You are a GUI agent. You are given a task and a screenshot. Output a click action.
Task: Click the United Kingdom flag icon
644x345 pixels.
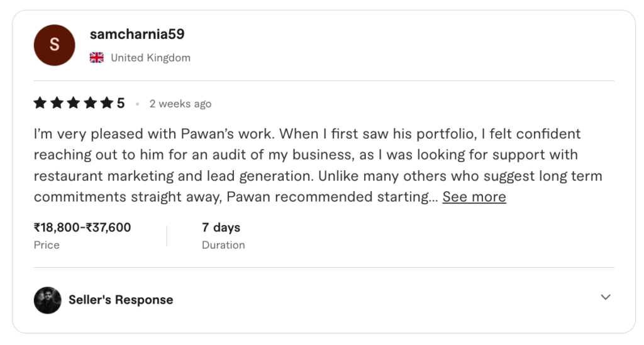pyautogui.click(x=97, y=58)
